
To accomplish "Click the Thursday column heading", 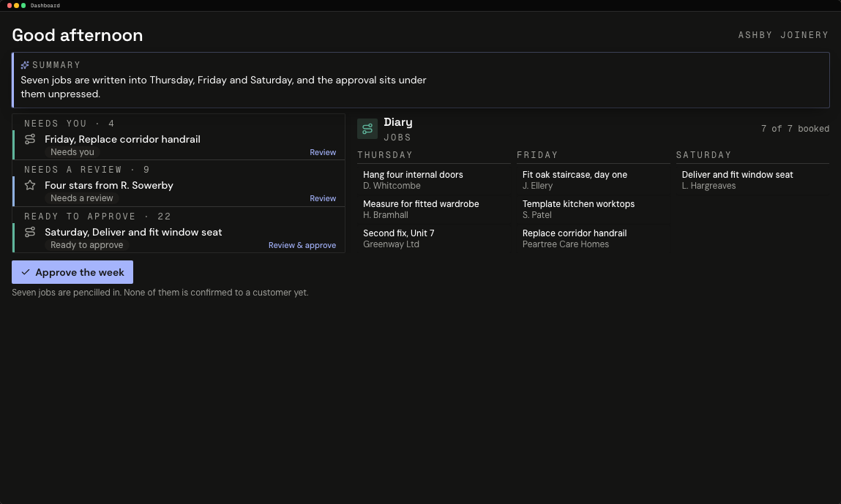I will [385, 155].
